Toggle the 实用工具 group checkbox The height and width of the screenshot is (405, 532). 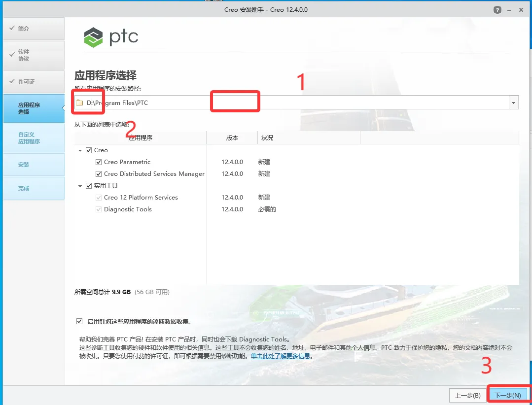point(89,186)
